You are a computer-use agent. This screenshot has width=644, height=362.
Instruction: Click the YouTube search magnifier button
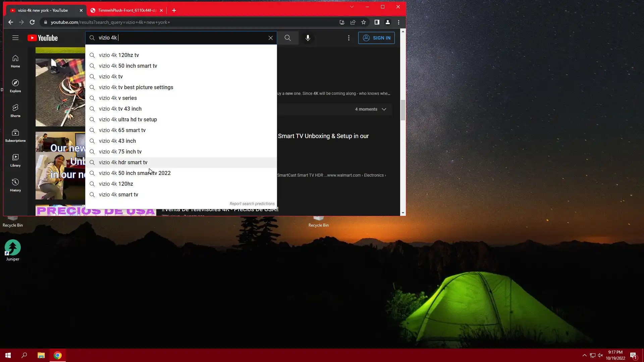point(287,38)
